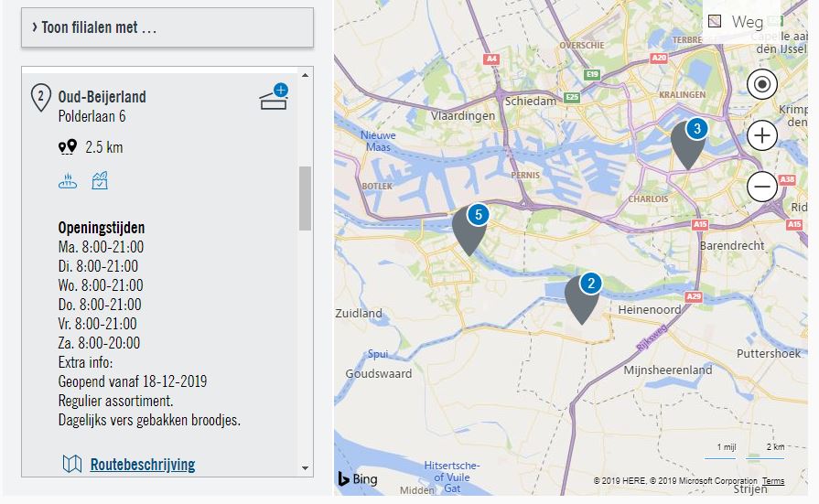Select map marker number 2 near Heinenoord

point(582,299)
